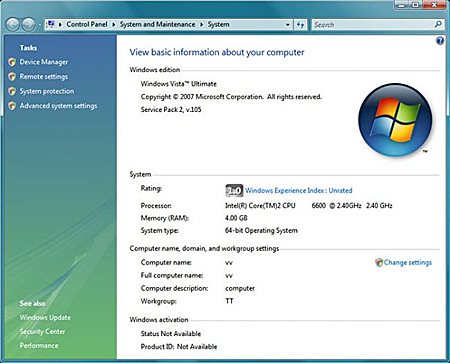This screenshot has width=450, height=363.
Task: Open System protection task link
Action: [x=47, y=91]
